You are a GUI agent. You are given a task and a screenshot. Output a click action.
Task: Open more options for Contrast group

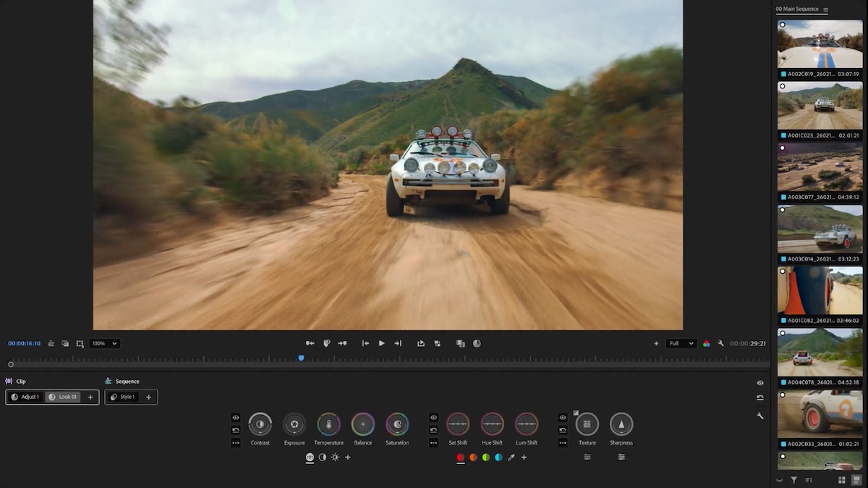[x=236, y=442]
